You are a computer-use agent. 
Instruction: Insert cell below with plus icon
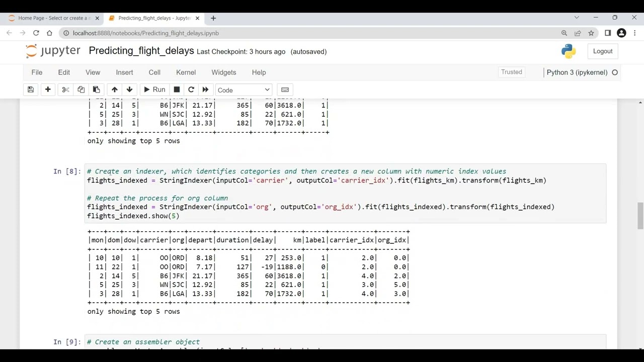(48, 89)
